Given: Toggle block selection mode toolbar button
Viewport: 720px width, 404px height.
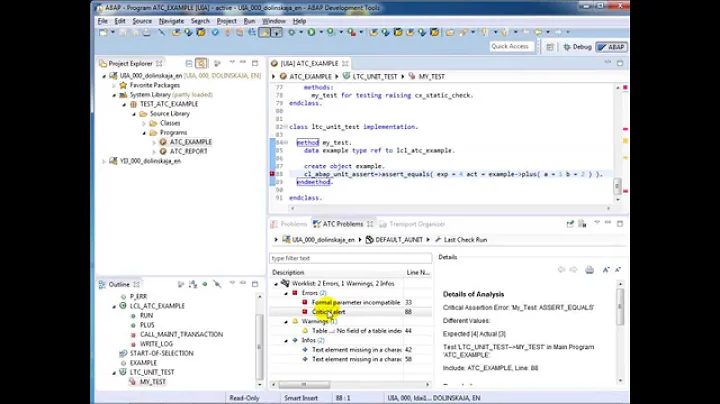Looking at the screenshot, I should click(x=276, y=33).
